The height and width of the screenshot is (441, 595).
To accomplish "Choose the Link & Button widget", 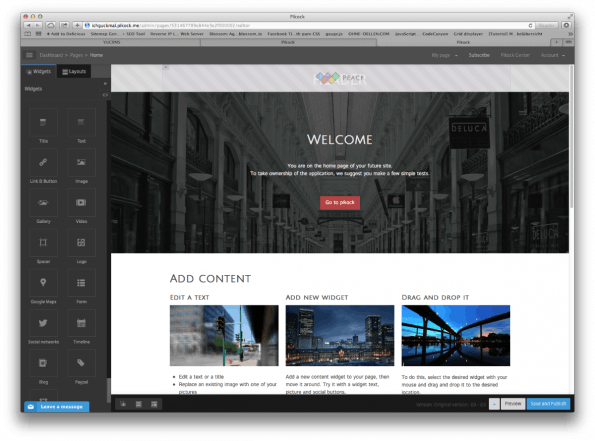I will point(43,162).
